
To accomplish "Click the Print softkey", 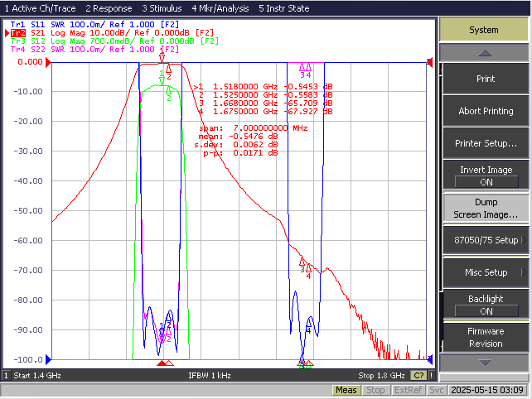I will tap(486, 79).
